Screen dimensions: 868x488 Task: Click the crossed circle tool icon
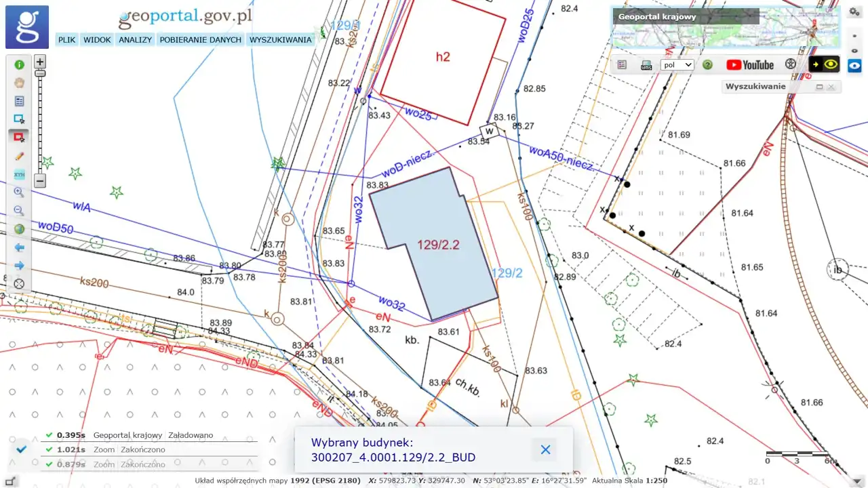pos(19,284)
